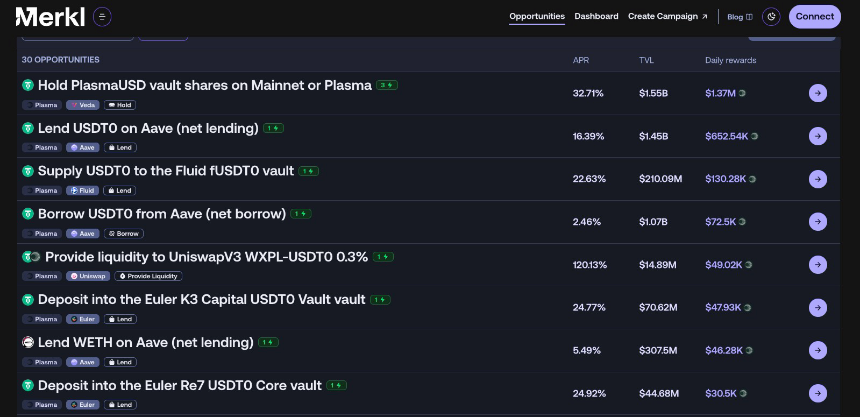Screen dimensions: 860x417
Task: Open the arrow for Lend WETH on Aave
Action: click(817, 350)
